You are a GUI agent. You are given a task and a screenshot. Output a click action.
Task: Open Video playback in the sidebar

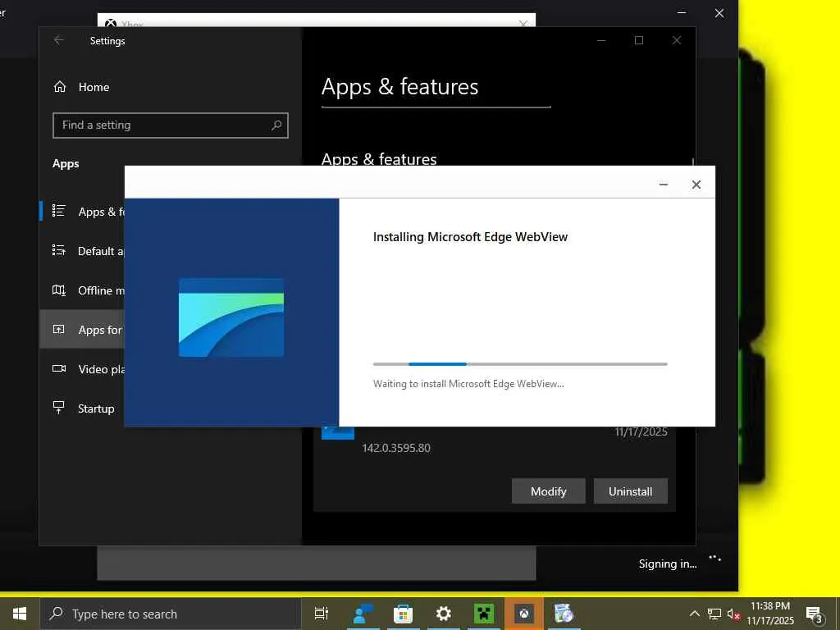(x=83, y=369)
